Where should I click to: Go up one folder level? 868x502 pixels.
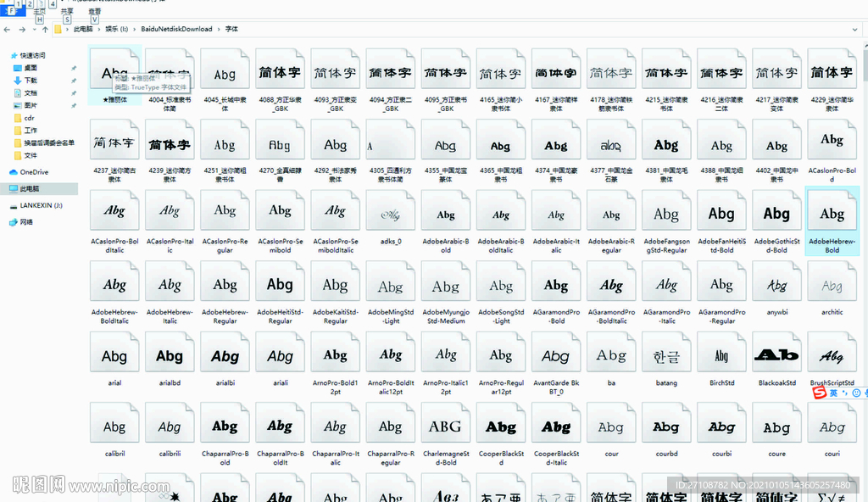click(x=45, y=30)
